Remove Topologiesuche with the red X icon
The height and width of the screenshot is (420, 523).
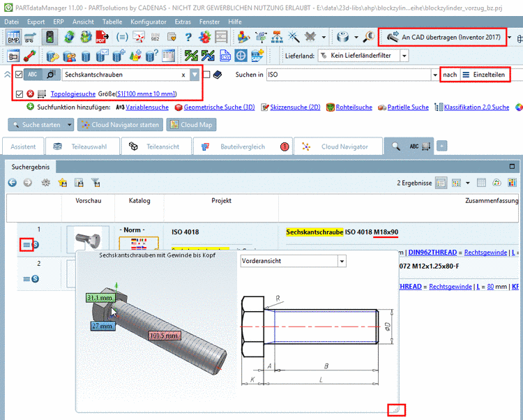(30, 93)
